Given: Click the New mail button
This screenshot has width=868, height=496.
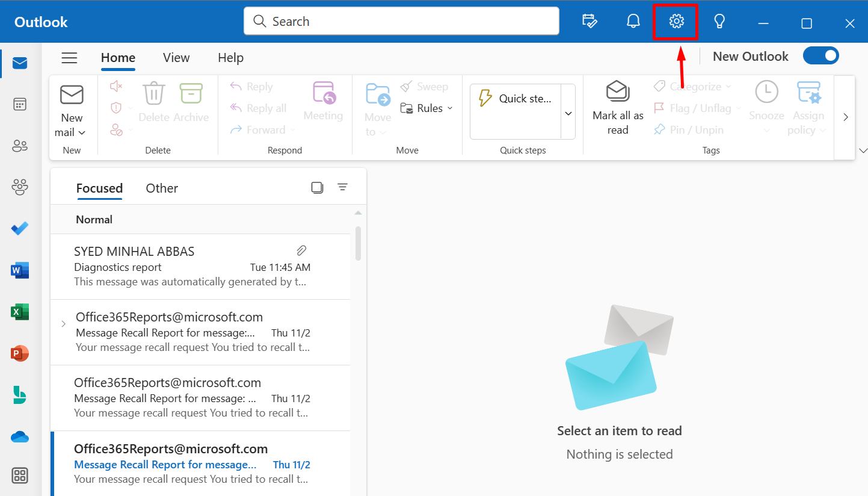Looking at the screenshot, I should coord(72,111).
